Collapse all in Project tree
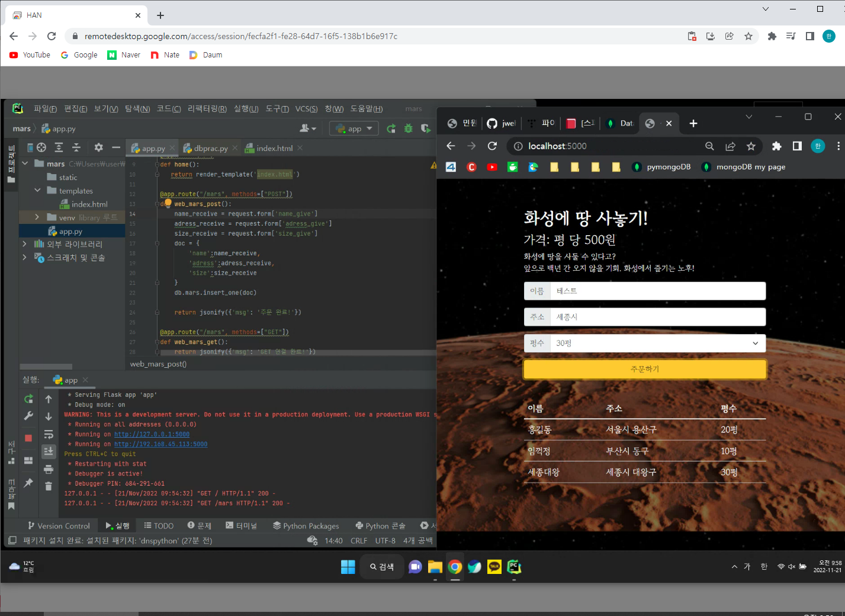This screenshot has width=845, height=616. click(76, 147)
